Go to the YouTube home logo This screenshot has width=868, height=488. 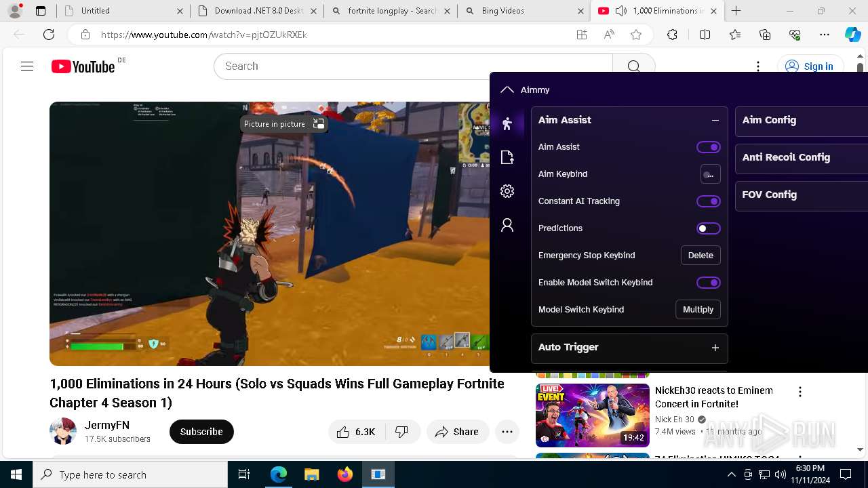coord(83,66)
